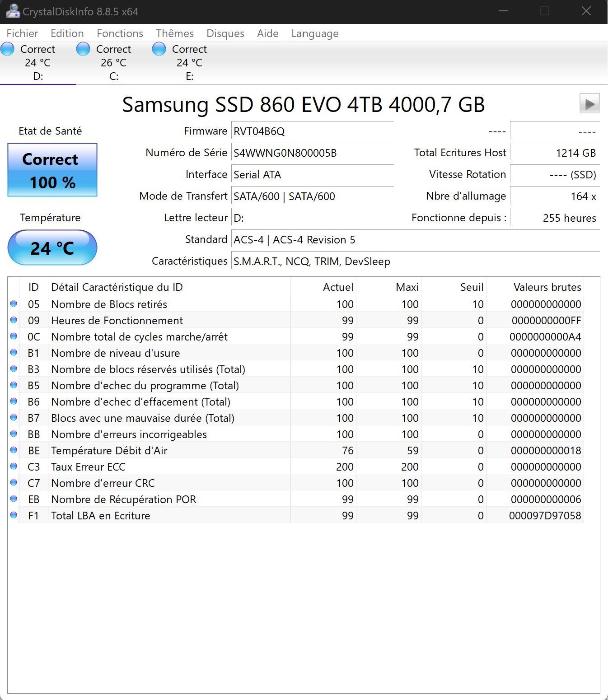Click Total Ecritures Host value 1214 GB
Screen dimensions: 608x700
tap(555, 153)
